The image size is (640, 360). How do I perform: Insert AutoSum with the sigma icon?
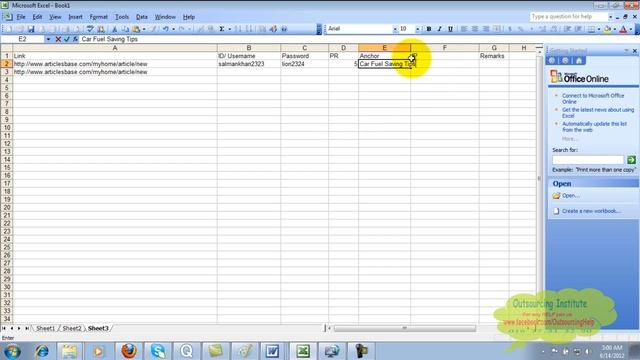point(222,29)
